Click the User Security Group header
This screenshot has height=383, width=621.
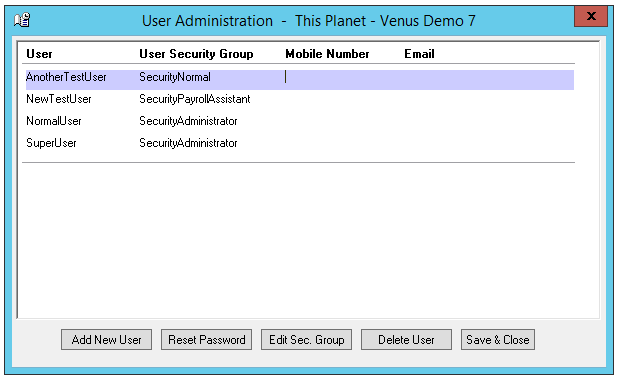196,54
